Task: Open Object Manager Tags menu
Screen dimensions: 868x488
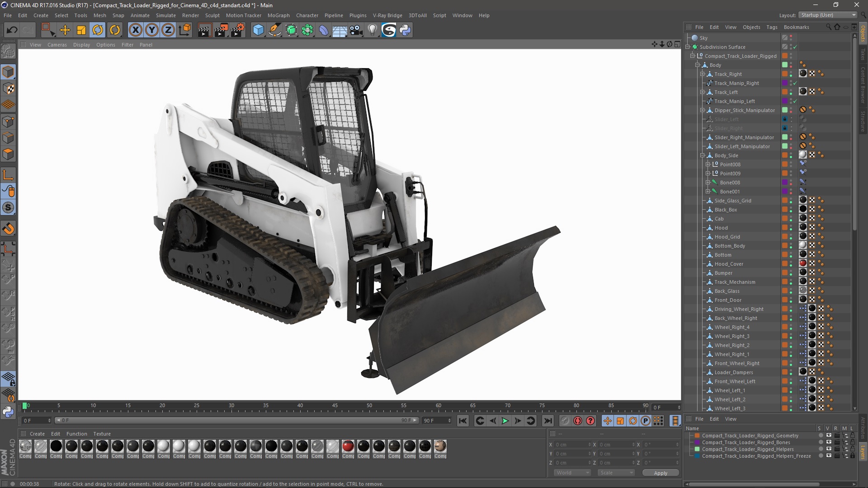Action: (772, 27)
